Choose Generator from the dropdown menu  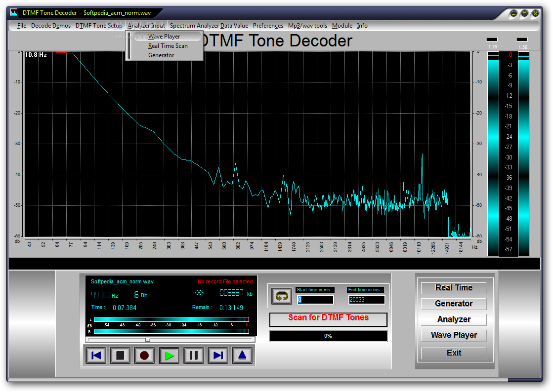(161, 55)
